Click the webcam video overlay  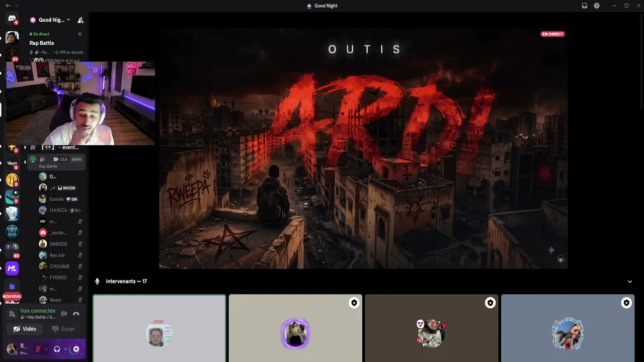[80, 104]
